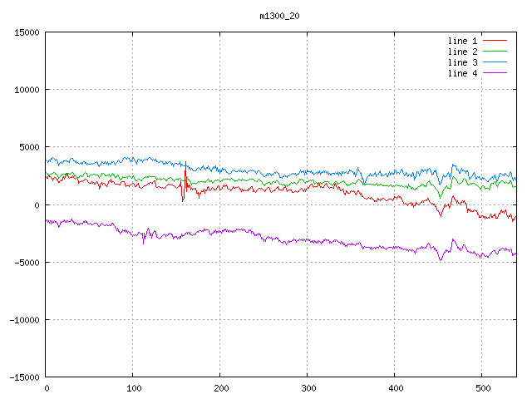Select the 'line 4' legend label
The image size is (532, 399).
tap(462, 73)
